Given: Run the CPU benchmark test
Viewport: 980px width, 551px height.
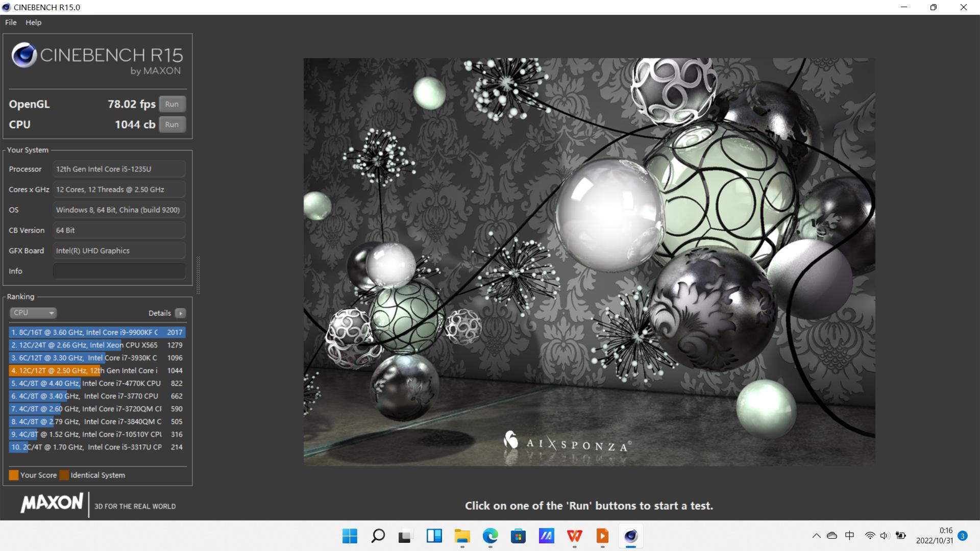Looking at the screenshot, I should tap(171, 124).
